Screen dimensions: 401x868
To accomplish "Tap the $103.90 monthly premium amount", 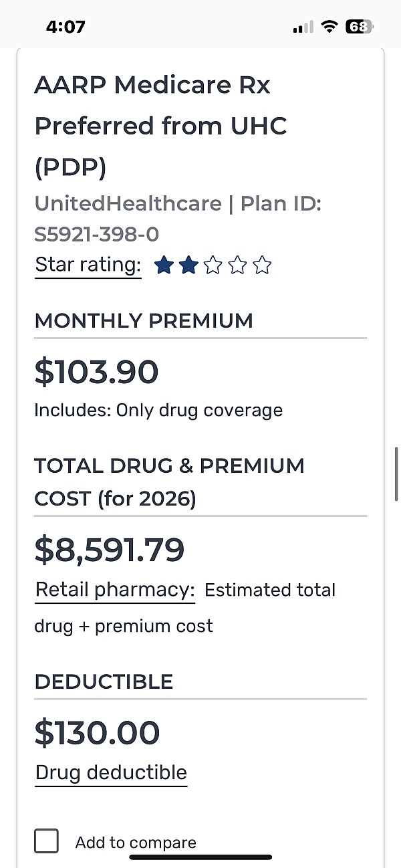I will [x=96, y=372].
